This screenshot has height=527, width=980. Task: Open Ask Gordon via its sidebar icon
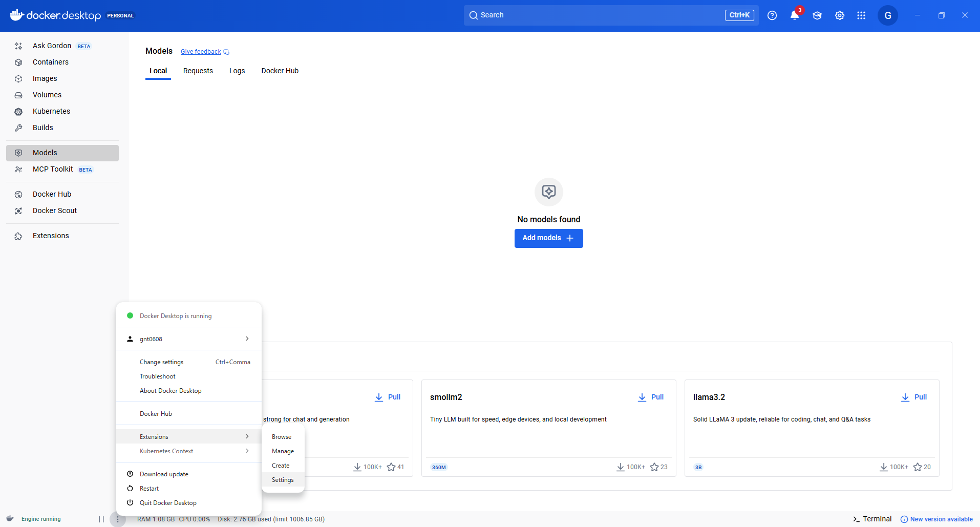click(18, 46)
